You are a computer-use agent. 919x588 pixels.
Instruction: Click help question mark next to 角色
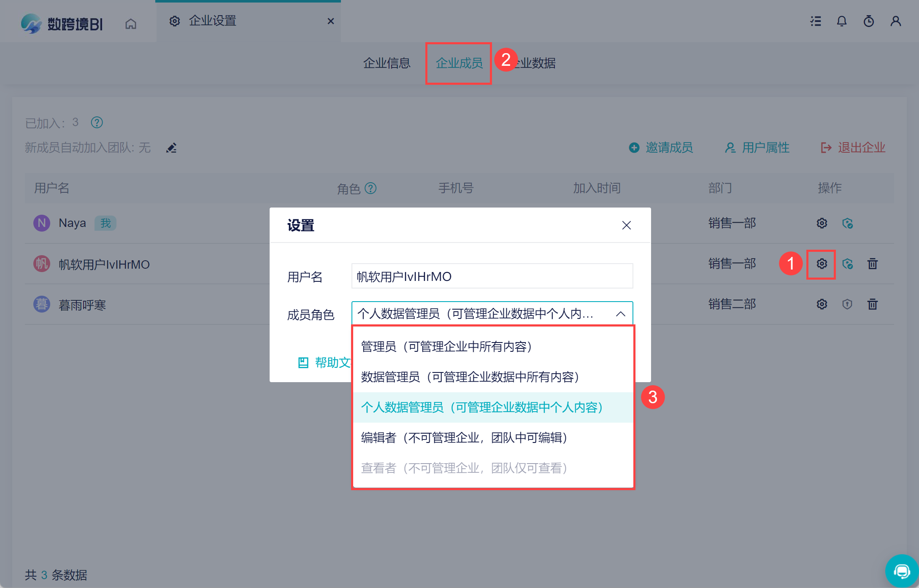[370, 188]
